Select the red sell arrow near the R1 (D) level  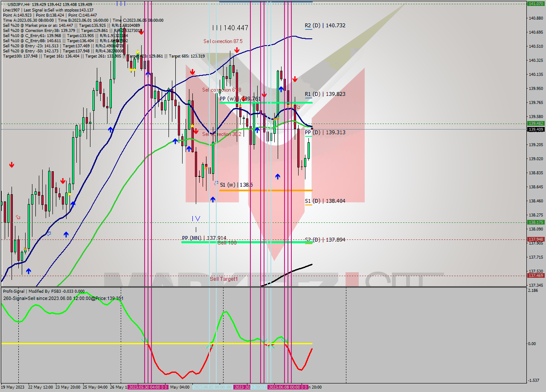(295, 79)
